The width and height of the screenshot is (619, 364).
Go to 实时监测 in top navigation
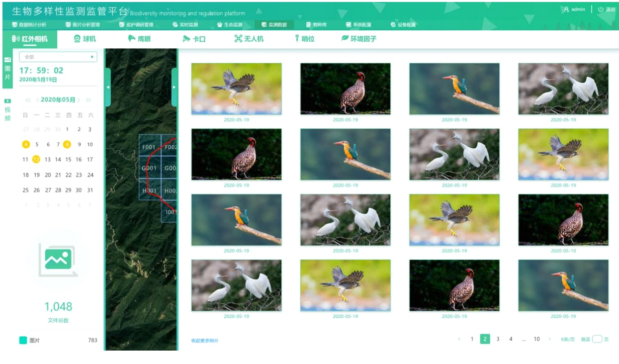point(185,24)
